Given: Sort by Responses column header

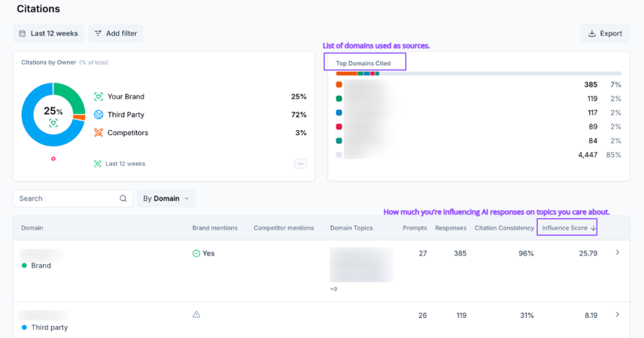Looking at the screenshot, I should coord(450,228).
